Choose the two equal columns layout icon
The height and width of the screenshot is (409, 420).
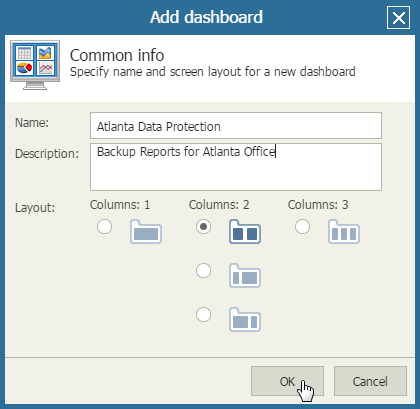click(245, 232)
